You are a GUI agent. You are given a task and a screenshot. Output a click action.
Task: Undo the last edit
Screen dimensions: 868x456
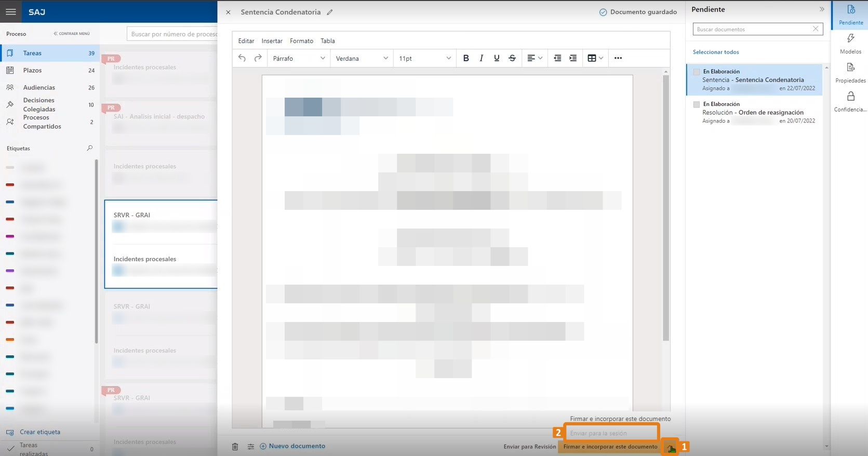click(242, 58)
